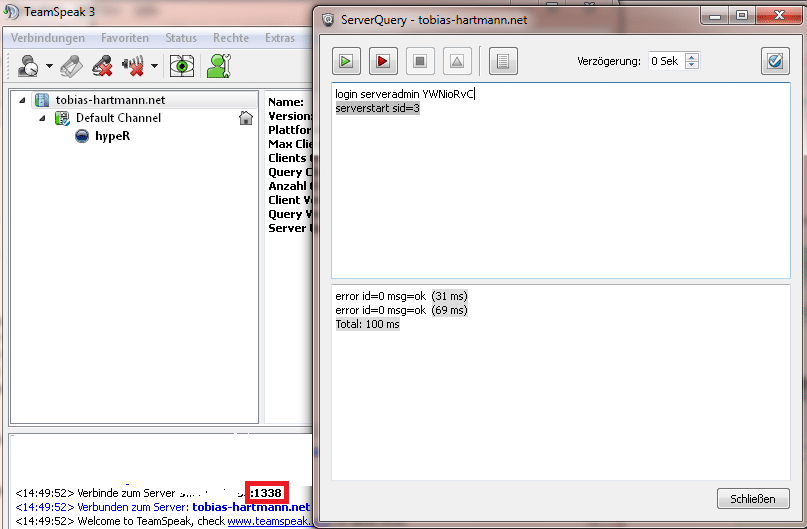Click the 'Verbinde zum Server' log line
The width and height of the screenshot is (807, 529).
pyautogui.click(x=149, y=493)
